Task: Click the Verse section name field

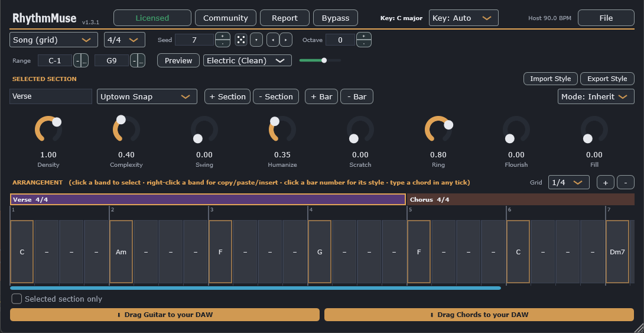Action: coord(51,96)
